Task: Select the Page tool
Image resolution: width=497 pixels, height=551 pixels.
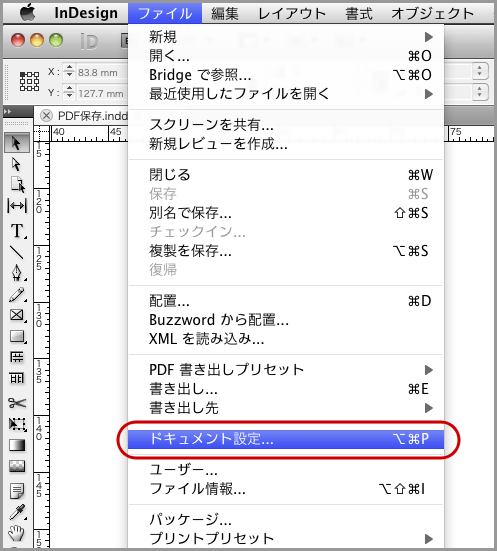Action: (x=17, y=184)
